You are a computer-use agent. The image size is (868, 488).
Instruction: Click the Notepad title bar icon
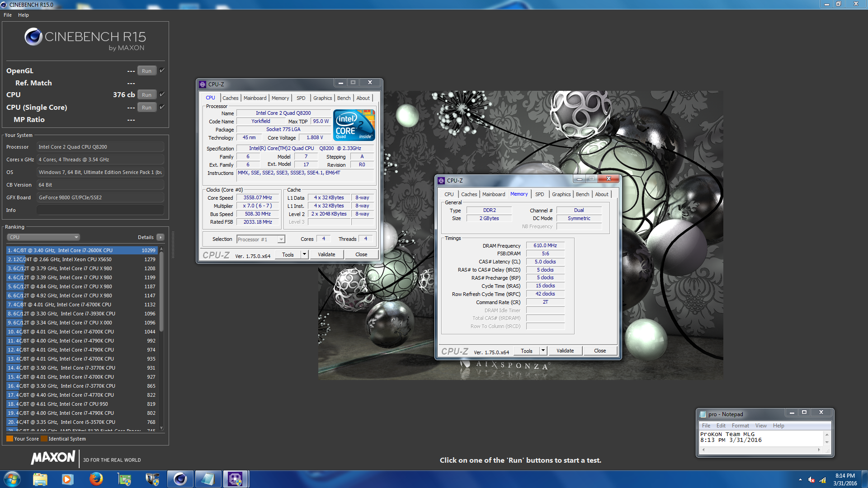(703, 414)
